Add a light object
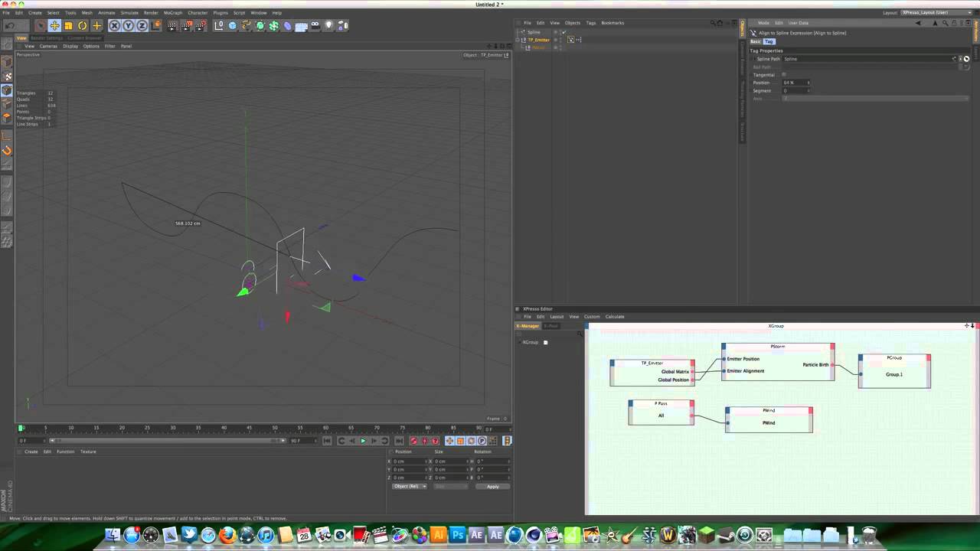 (328, 25)
